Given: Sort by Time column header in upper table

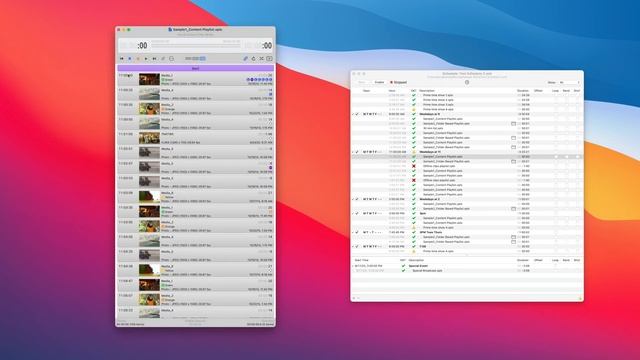Looking at the screenshot, I should tap(392, 91).
